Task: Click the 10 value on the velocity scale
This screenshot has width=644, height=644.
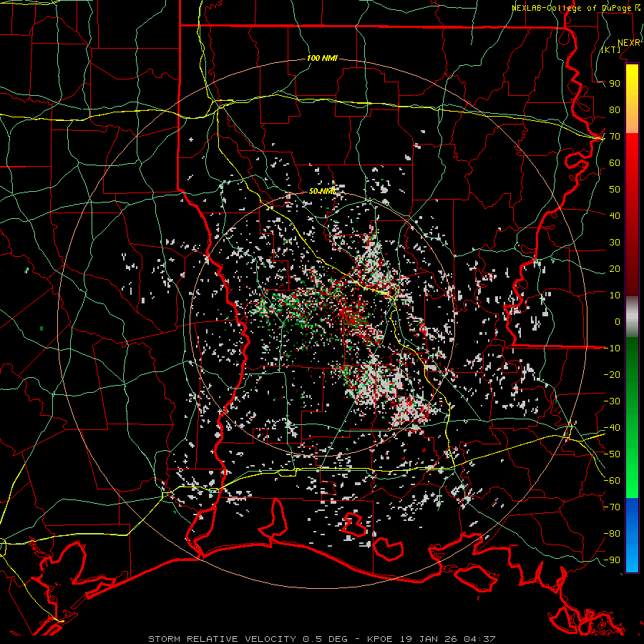Action: tap(615, 296)
